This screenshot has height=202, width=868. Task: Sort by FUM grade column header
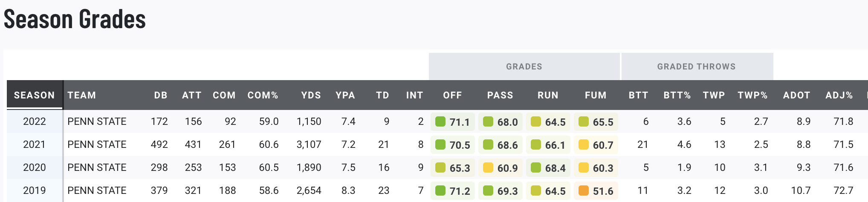coord(596,95)
